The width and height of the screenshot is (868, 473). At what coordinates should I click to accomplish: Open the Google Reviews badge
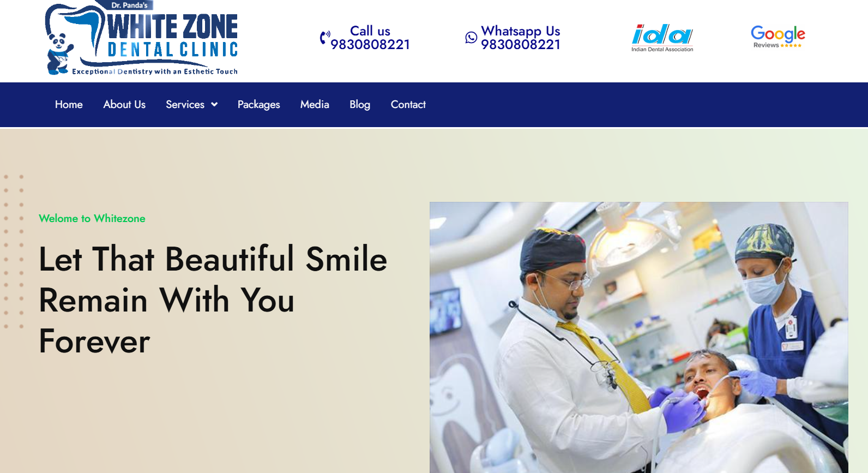pyautogui.click(x=778, y=37)
